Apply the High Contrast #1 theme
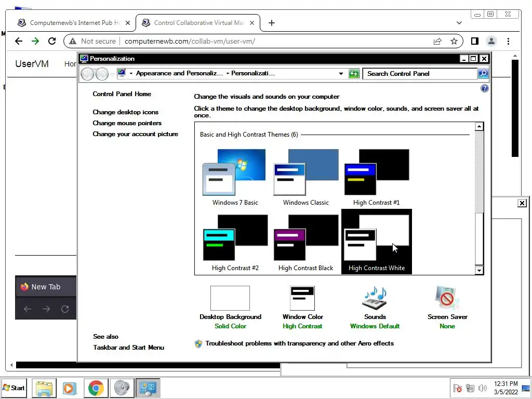 pyautogui.click(x=376, y=177)
